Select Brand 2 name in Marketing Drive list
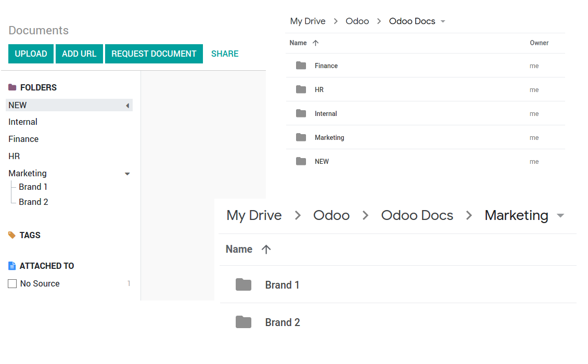The image size is (588, 364). click(283, 323)
